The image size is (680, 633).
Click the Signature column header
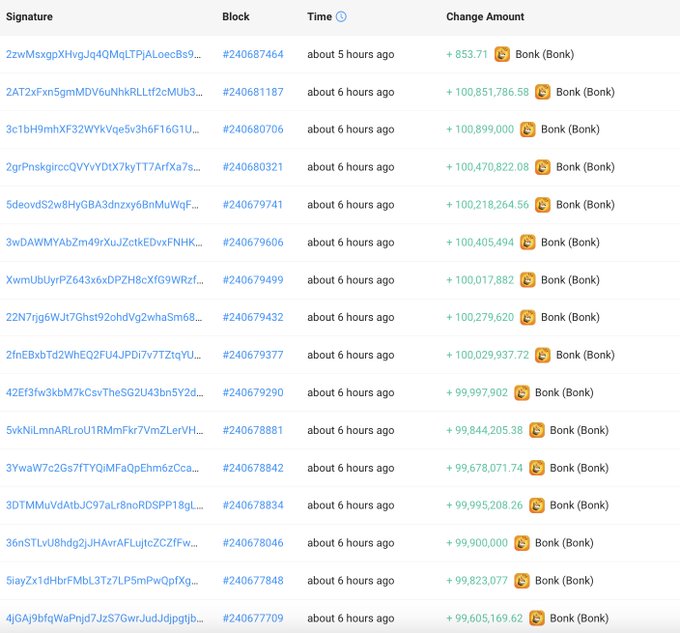(29, 17)
